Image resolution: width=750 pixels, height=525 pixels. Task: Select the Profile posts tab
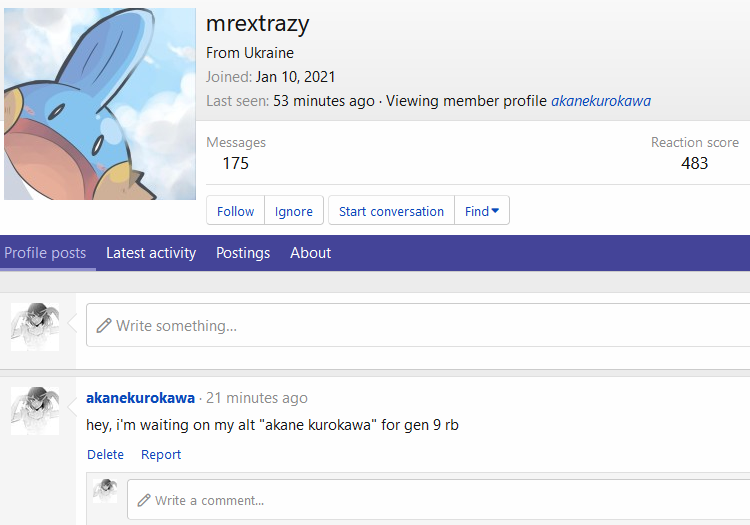point(45,253)
